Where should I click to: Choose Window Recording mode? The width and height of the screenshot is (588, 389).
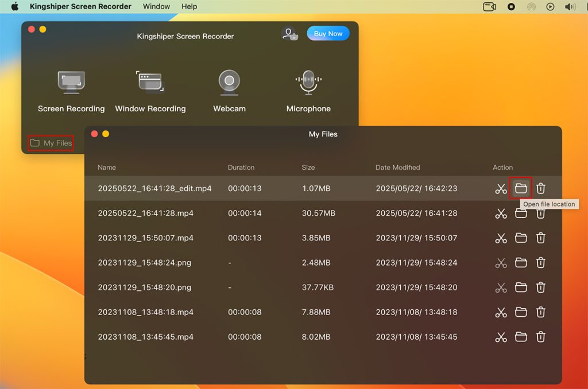point(150,91)
